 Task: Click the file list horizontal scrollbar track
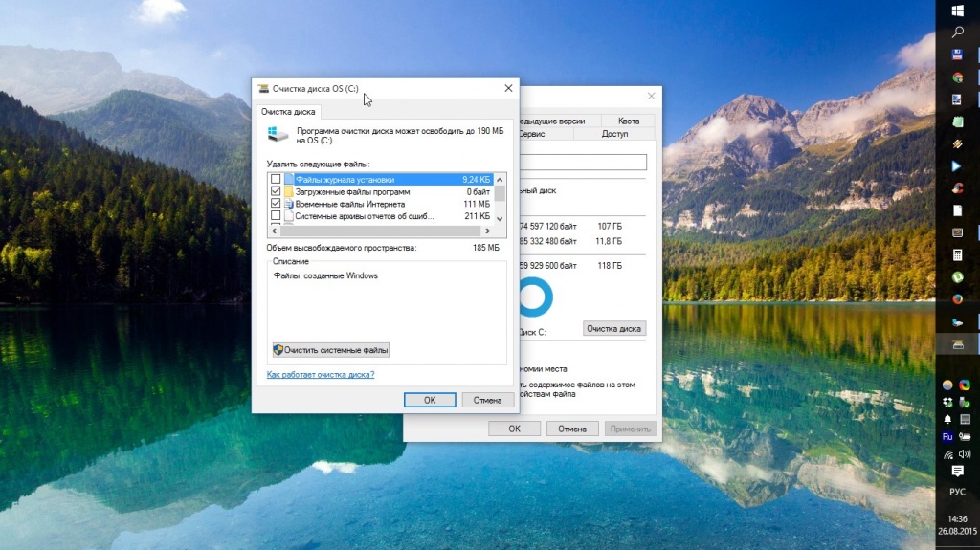(381, 231)
